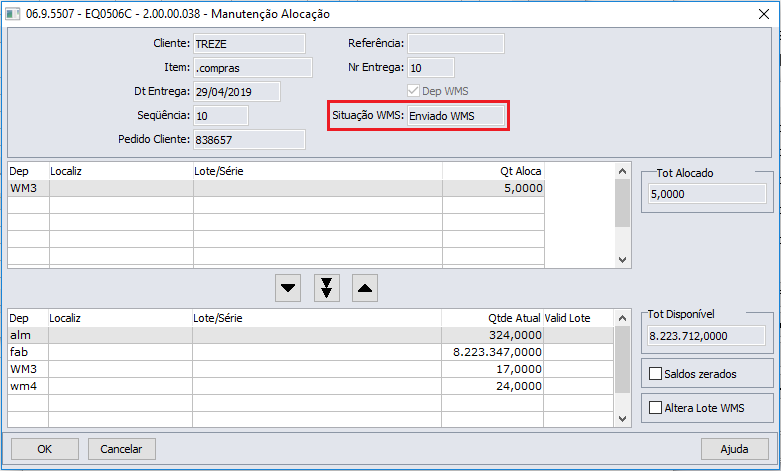The height and width of the screenshot is (471, 781).
Task: Click the Qt Aloca column header
Action: pos(493,171)
